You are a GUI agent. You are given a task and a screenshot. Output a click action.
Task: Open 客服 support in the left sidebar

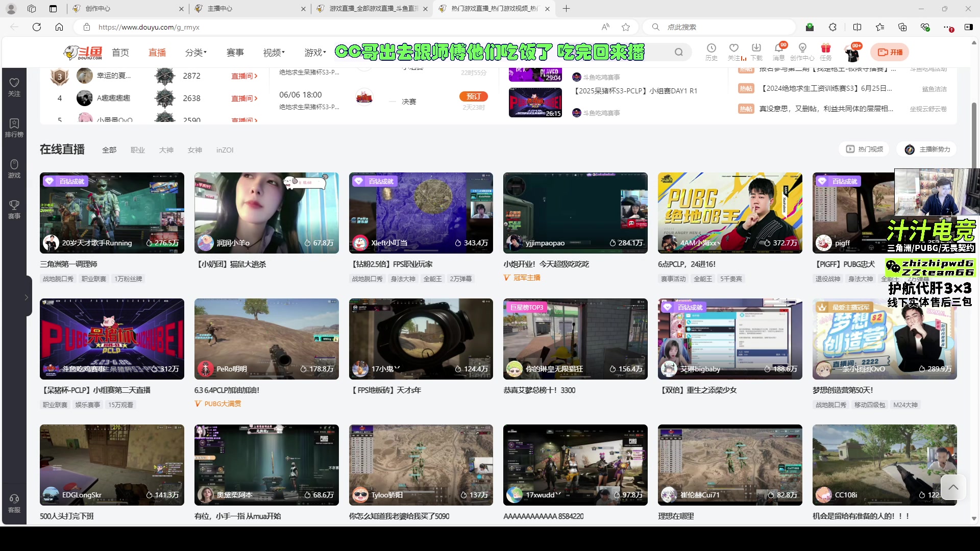point(14,504)
